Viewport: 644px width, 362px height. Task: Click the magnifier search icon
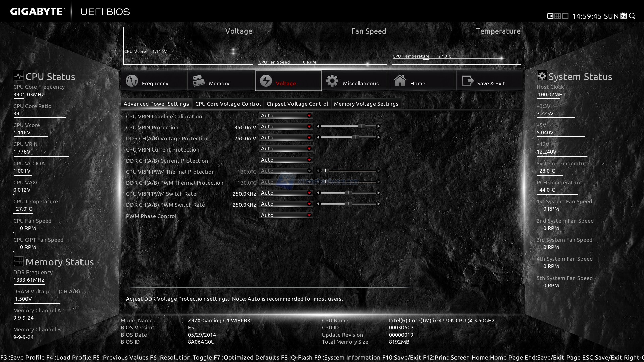[x=632, y=16]
